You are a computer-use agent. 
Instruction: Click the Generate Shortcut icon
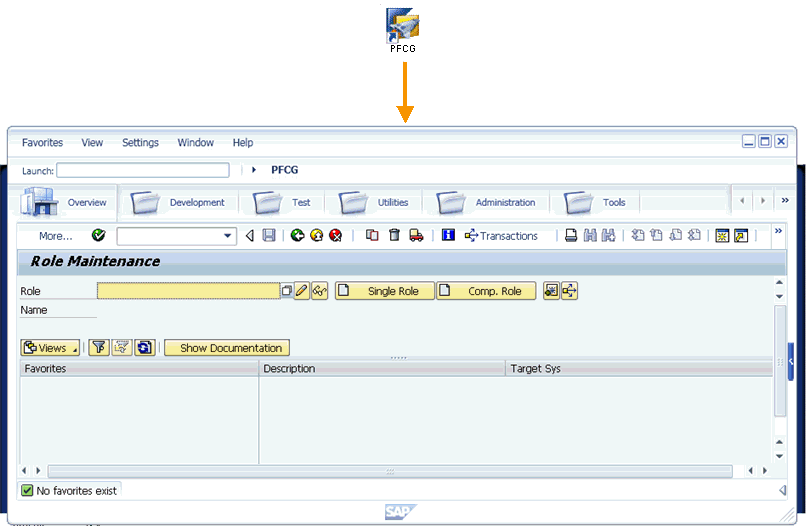point(741,236)
